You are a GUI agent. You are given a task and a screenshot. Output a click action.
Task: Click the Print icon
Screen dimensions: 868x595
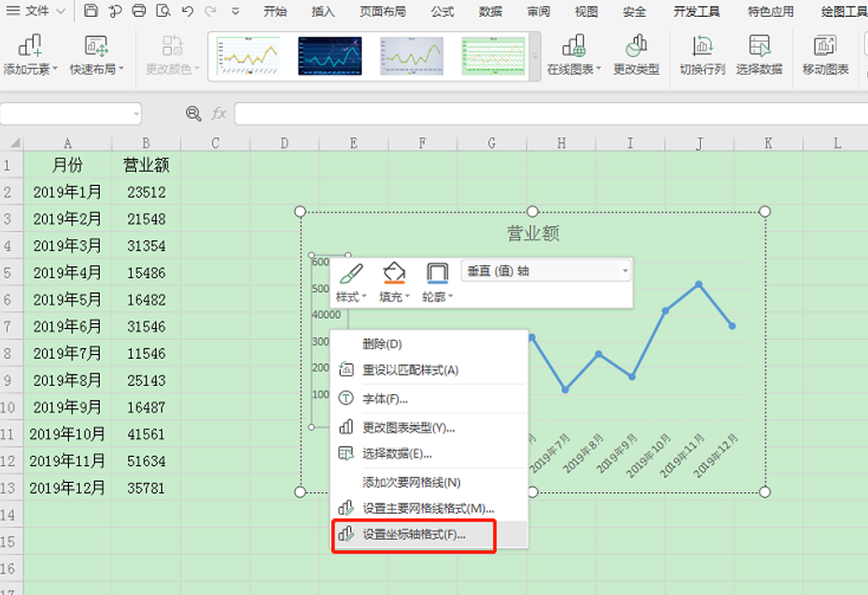[x=139, y=12]
